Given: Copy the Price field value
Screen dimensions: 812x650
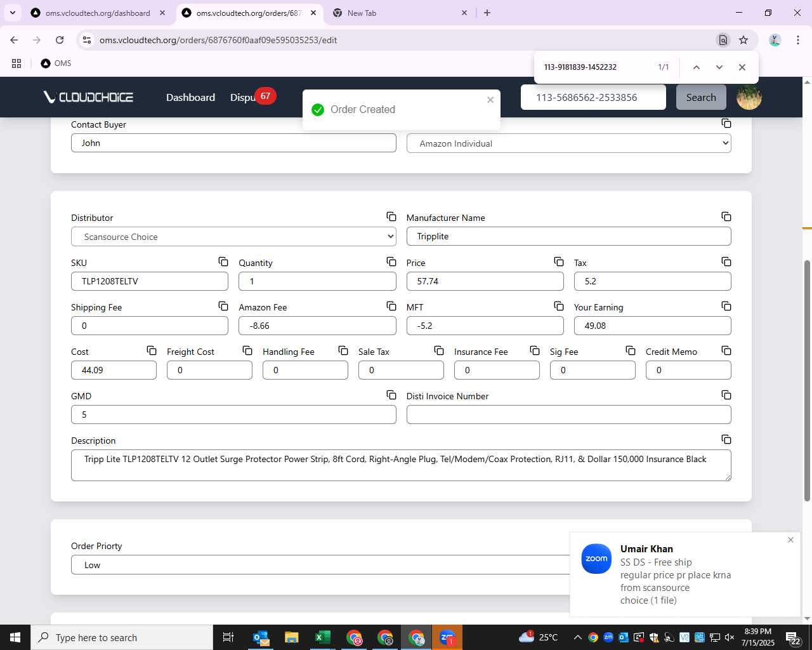Looking at the screenshot, I should (559, 262).
